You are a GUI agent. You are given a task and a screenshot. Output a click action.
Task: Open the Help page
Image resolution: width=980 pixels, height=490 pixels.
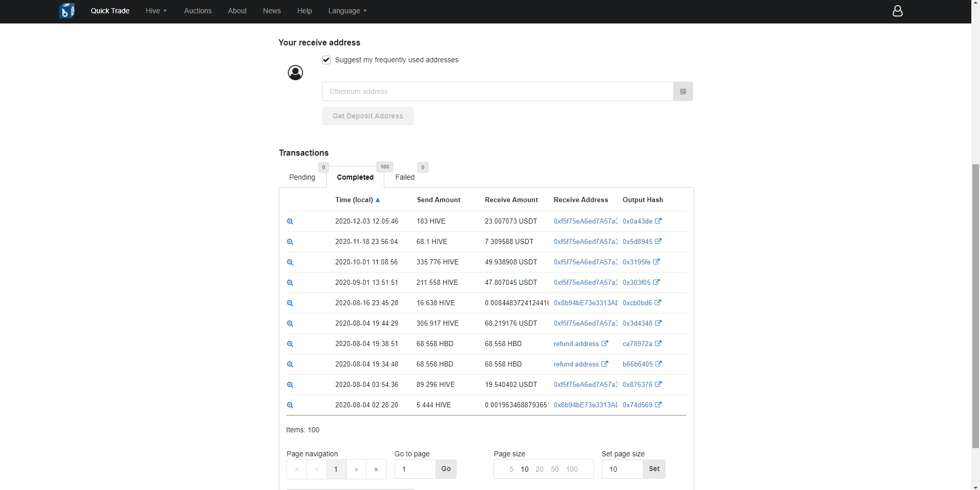click(x=305, y=11)
